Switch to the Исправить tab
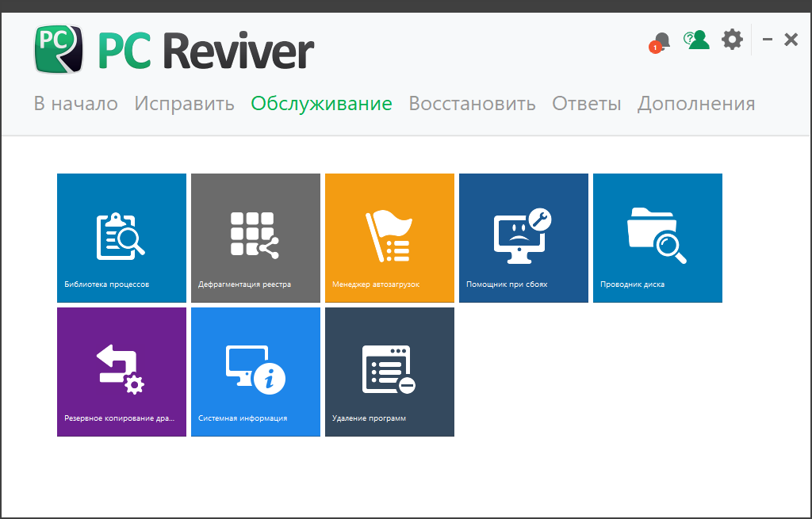The height and width of the screenshot is (519, 812). (184, 104)
